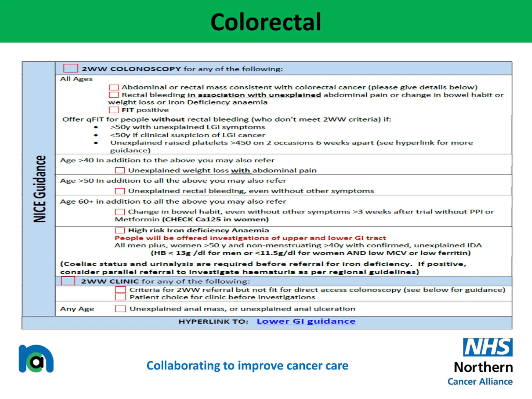Check the abdominal or rectal mass box

tap(113, 87)
